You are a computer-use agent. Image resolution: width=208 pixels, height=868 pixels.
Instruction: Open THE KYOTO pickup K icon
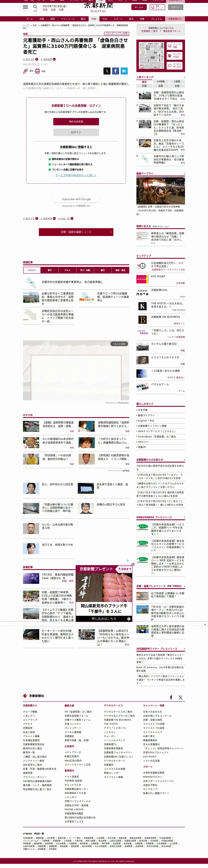(142, 306)
